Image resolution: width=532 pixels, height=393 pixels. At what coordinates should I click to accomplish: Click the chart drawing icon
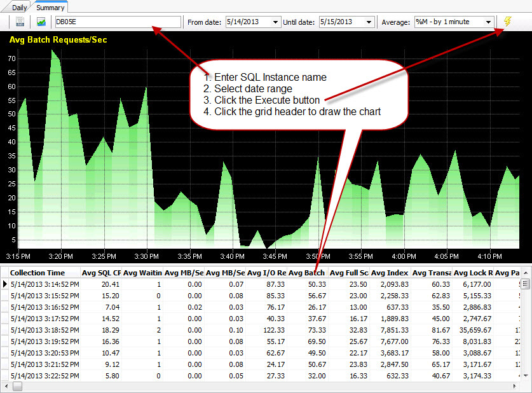tap(41, 21)
